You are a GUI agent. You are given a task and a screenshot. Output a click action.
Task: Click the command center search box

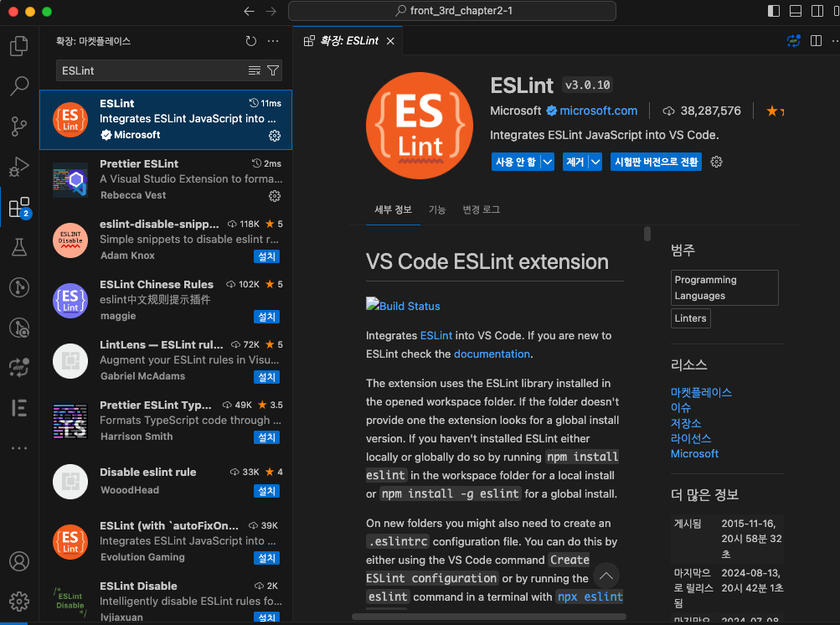click(452, 11)
